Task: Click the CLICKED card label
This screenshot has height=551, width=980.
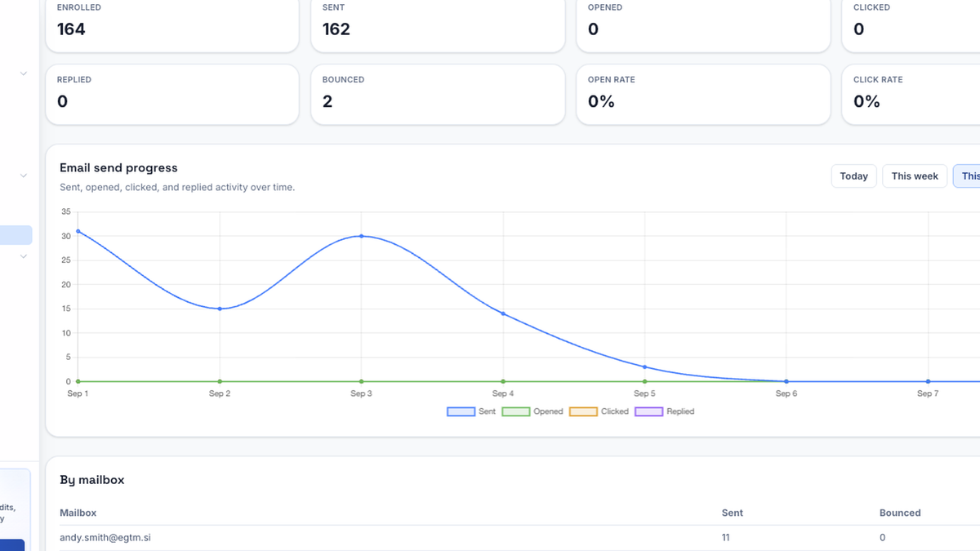Action: point(872,7)
